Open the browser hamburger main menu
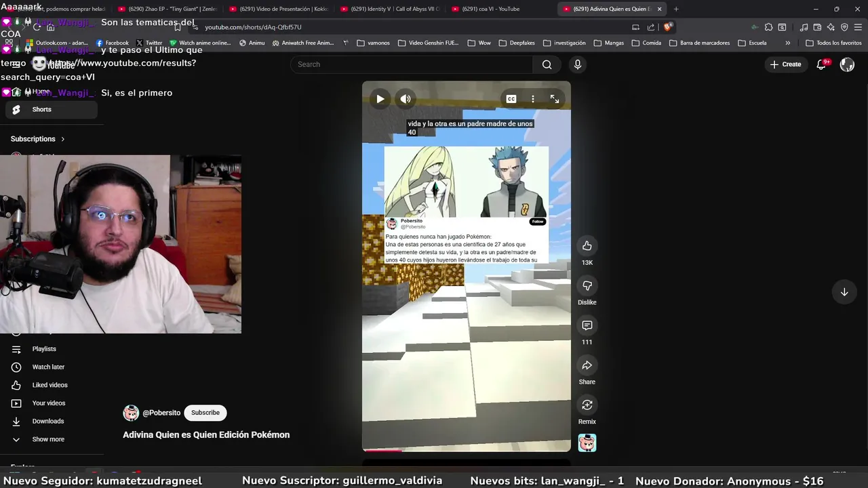Screen dimensions: 868x488 click(858, 27)
